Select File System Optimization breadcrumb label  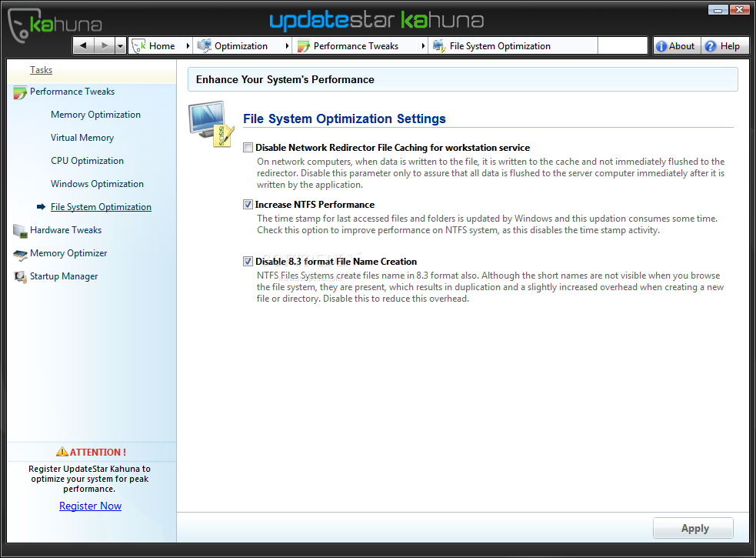[x=500, y=46]
